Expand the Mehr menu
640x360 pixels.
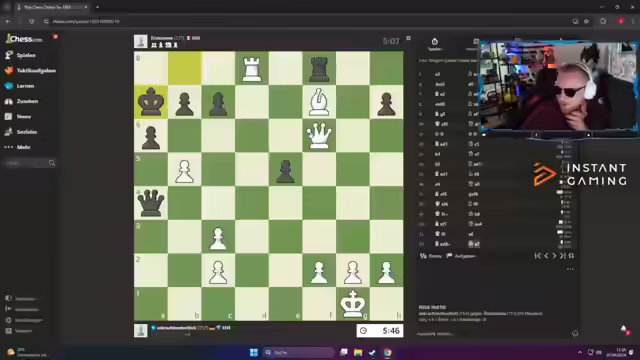tap(18, 147)
